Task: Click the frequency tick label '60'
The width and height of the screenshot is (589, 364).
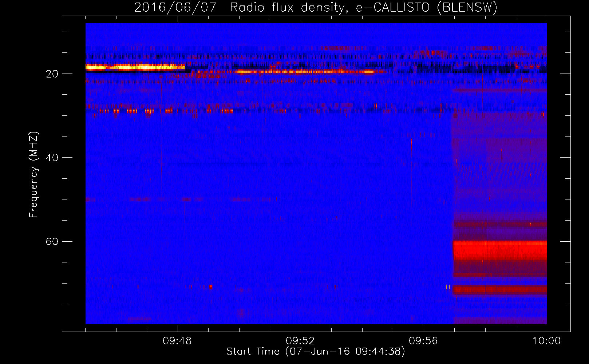Action: click(x=52, y=242)
